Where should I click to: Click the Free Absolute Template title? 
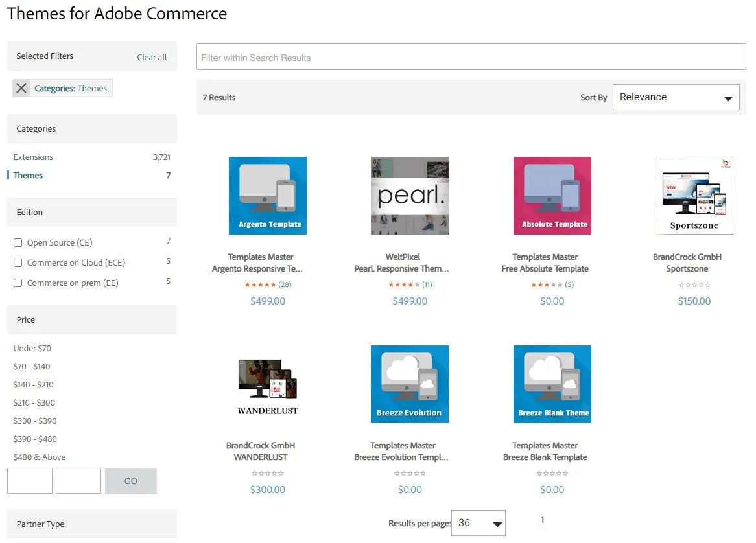click(545, 269)
